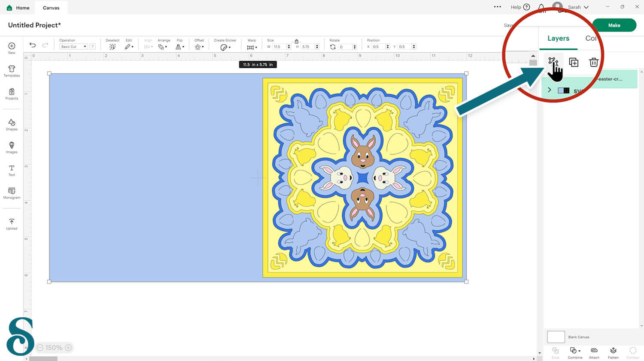644x361 pixels.
Task: Click the Deselect icon
Action: pyautogui.click(x=112, y=47)
